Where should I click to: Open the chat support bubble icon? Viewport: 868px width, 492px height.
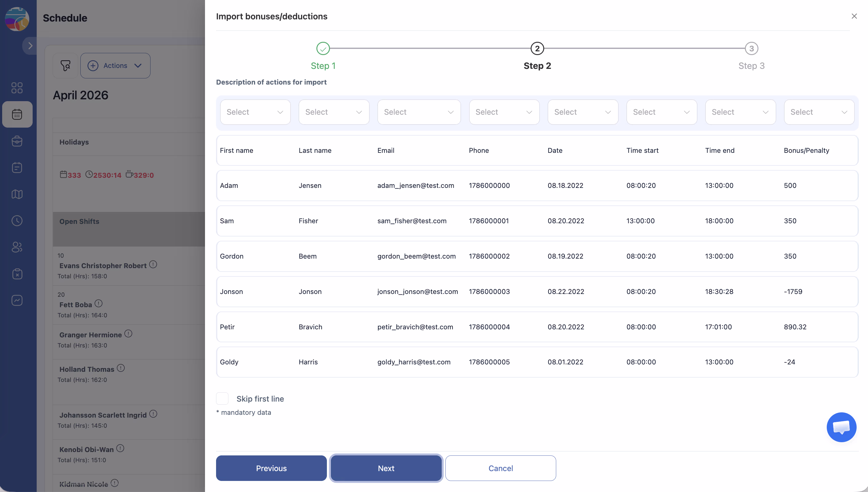pyautogui.click(x=841, y=427)
